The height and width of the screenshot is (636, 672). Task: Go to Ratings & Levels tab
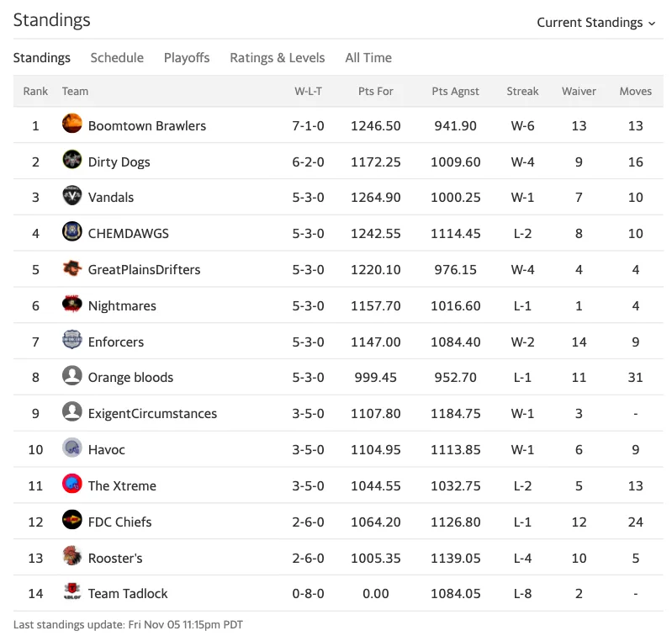(278, 57)
